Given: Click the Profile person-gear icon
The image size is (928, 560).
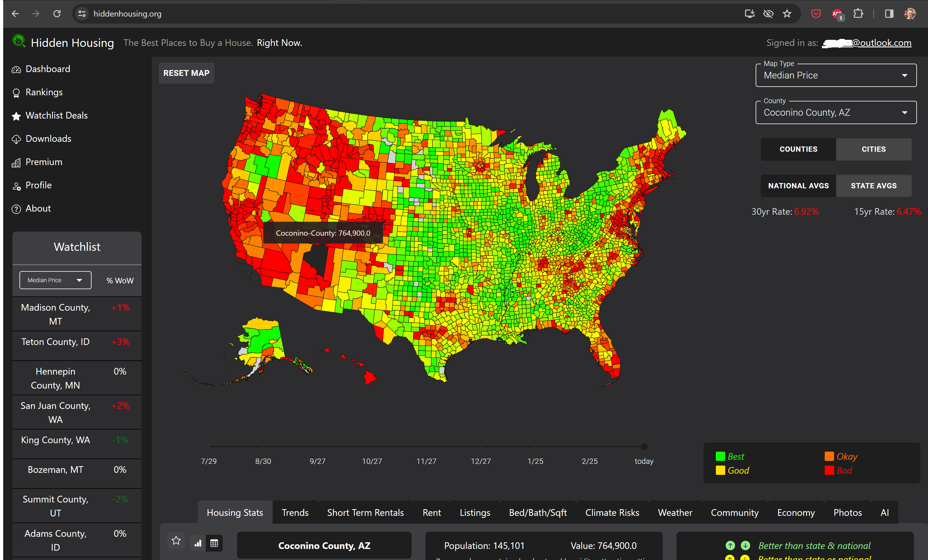Looking at the screenshot, I should click(x=16, y=186).
